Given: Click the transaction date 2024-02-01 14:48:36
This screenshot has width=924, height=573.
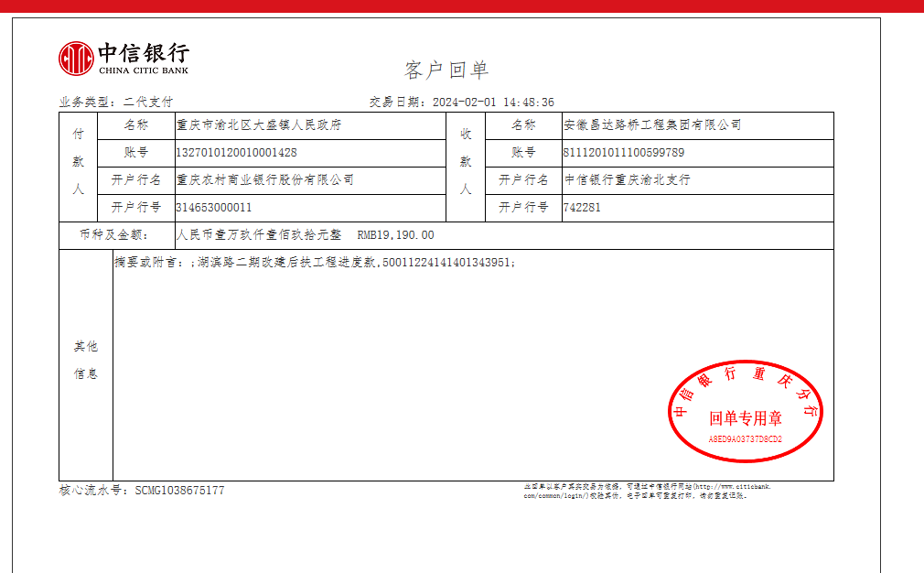Looking at the screenshot, I should point(492,103).
